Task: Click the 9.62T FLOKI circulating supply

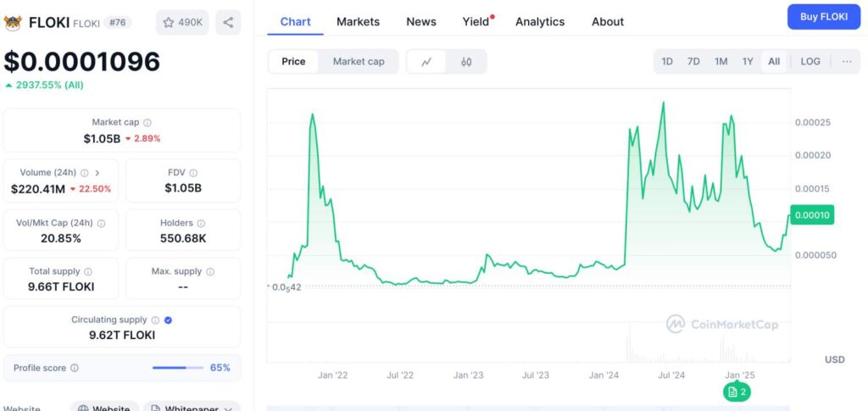Action: [122, 335]
